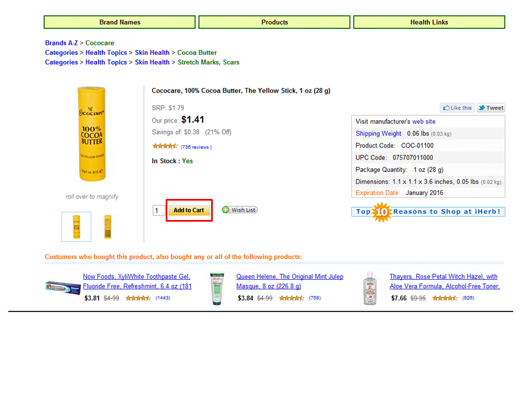This screenshot has width=532, height=399.
Task: Click the UPC code 075707011000
Action: pyautogui.click(x=412, y=158)
